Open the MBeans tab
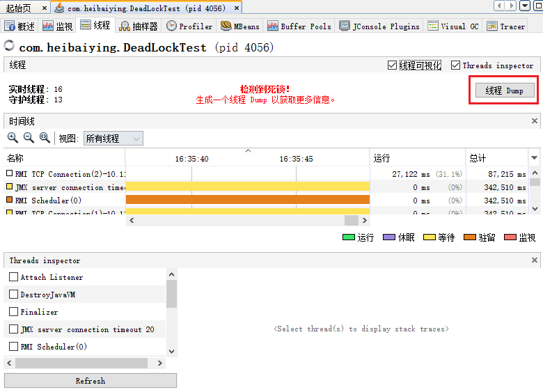The width and height of the screenshot is (543, 392). (239, 26)
